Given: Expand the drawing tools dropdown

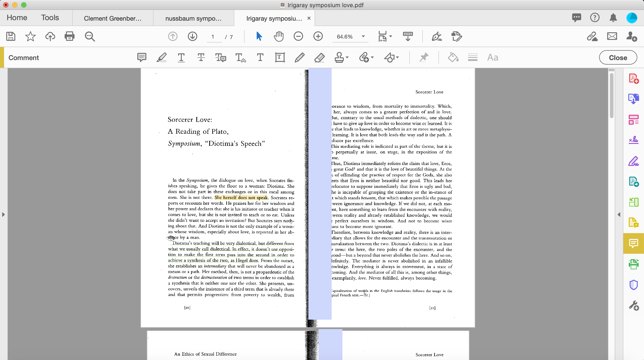Looking at the screenshot, I should (397, 57).
